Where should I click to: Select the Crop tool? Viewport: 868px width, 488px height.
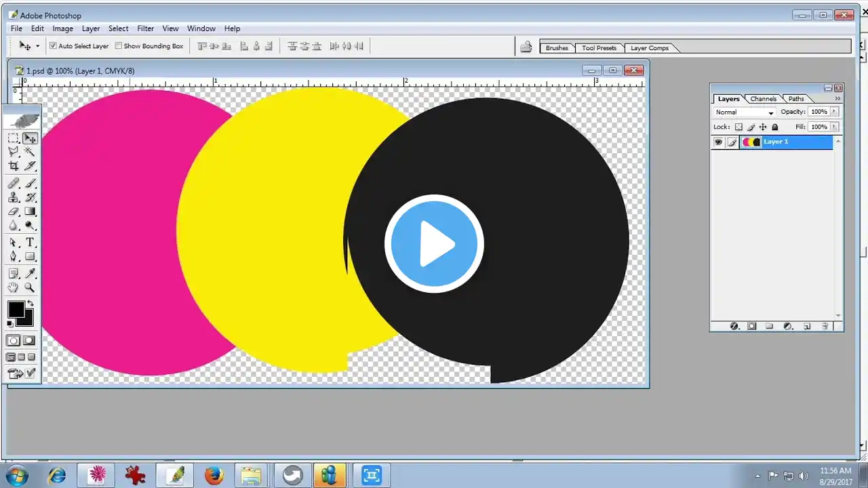coord(14,166)
